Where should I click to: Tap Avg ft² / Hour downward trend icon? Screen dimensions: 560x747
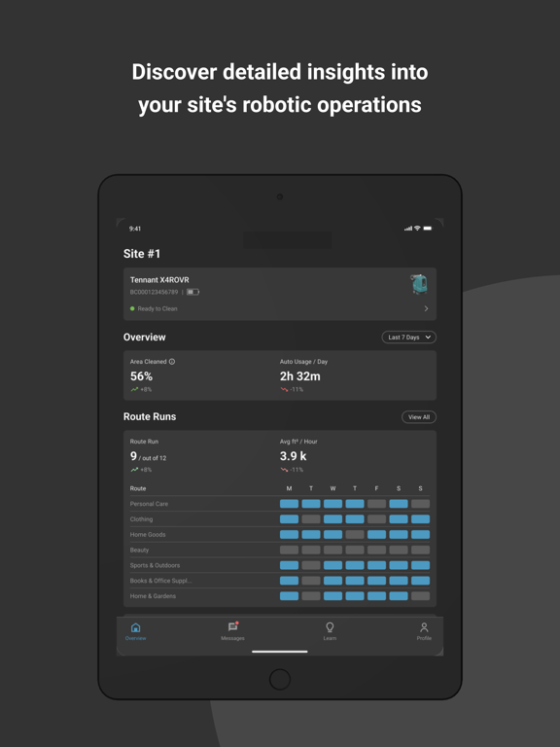284,469
